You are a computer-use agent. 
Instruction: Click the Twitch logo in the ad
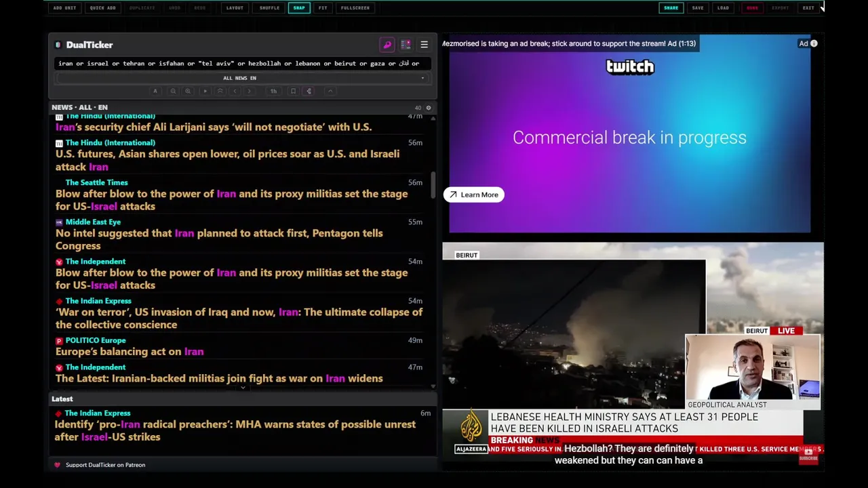click(x=630, y=66)
